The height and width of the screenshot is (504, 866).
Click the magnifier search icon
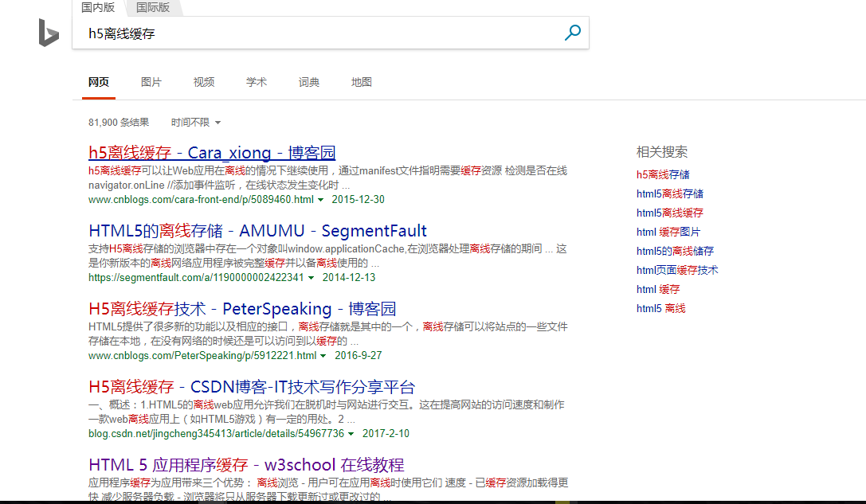[x=573, y=33]
